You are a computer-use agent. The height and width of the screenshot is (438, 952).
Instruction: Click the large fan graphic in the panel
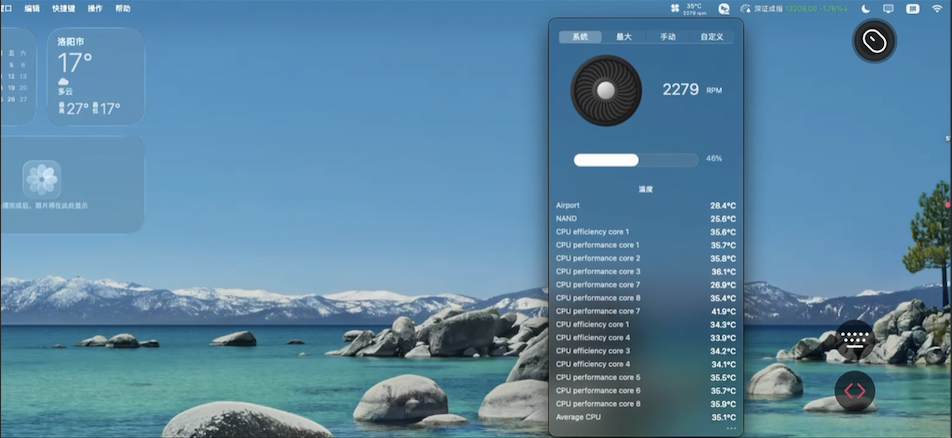click(605, 90)
